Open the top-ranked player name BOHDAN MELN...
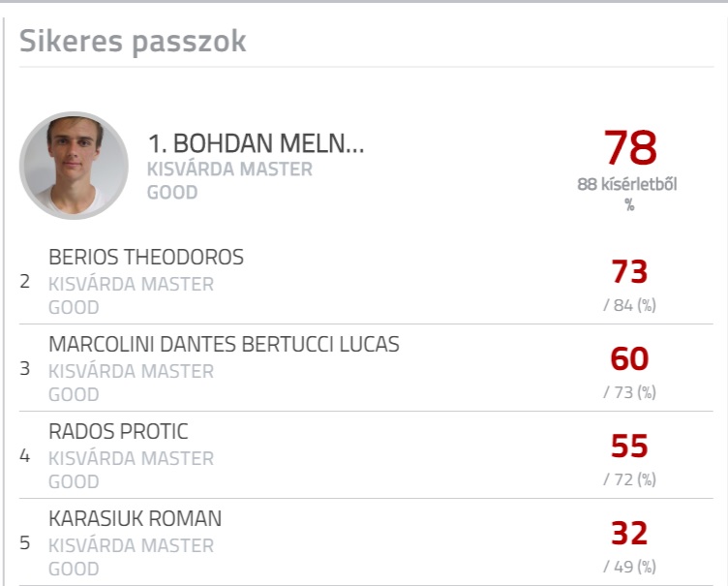728x586 pixels. pos(256,143)
